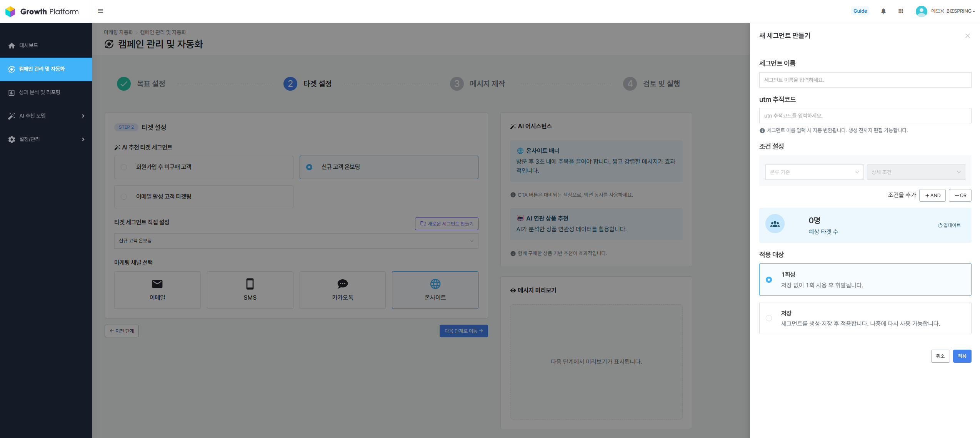Select the 1회성 one-time radio option
Screen dimensions: 980x438
point(768,280)
